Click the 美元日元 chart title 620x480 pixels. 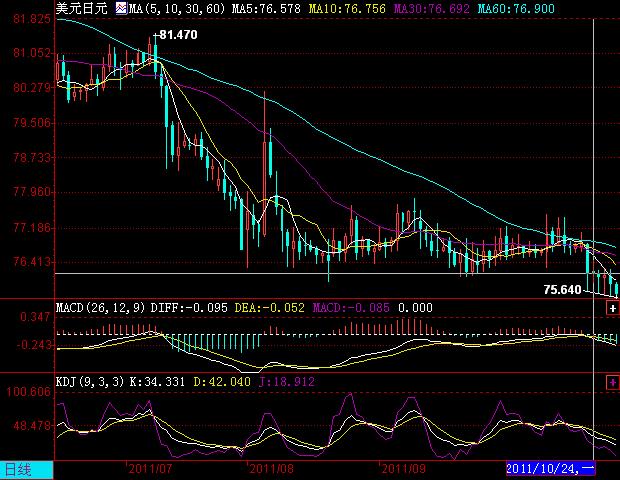pyautogui.click(x=81, y=8)
